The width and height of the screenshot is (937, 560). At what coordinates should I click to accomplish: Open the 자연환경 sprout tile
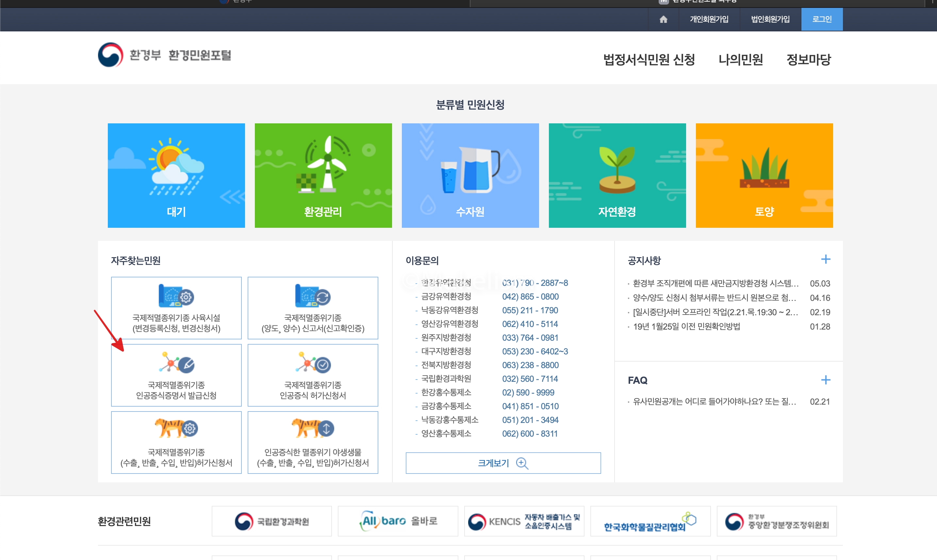coord(617,176)
